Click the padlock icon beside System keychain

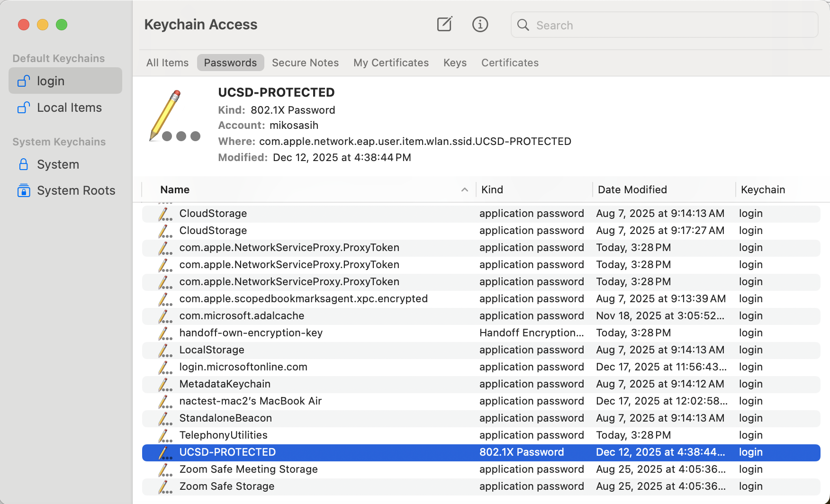pos(23,164)
